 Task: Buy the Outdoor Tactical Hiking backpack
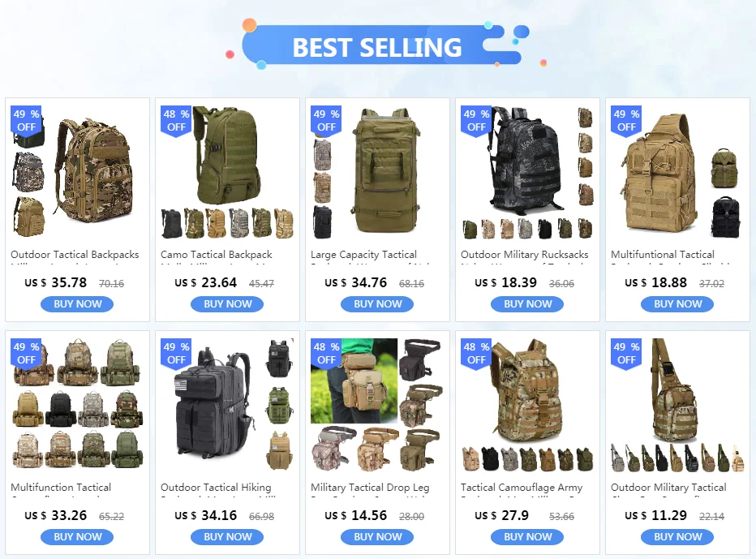point(227,537)
